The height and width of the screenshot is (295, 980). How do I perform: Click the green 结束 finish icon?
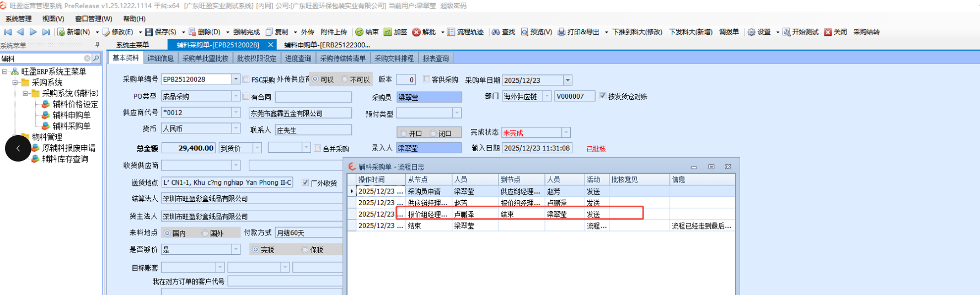coord(359,32)
